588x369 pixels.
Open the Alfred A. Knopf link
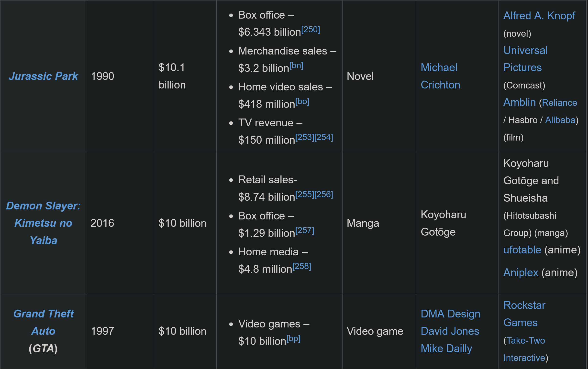pos(539,16)
